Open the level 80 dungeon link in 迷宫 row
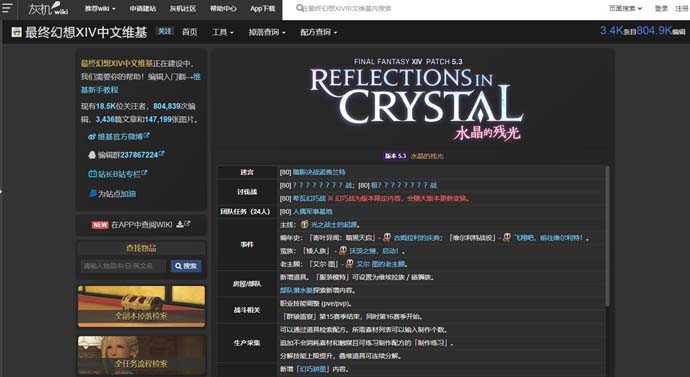This screenshot has width=690, height=377. 319,172
